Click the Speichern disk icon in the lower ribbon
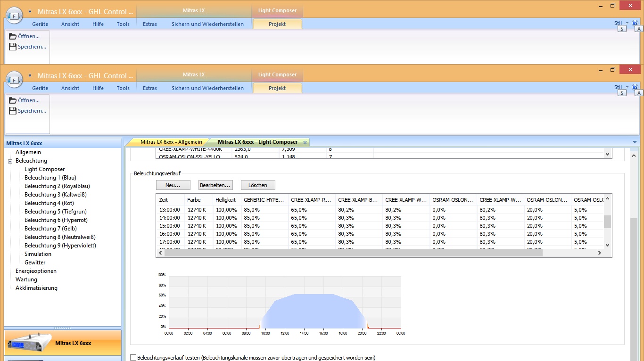The height and width of the screenshot is (361, 644). (x=13, y=111)
